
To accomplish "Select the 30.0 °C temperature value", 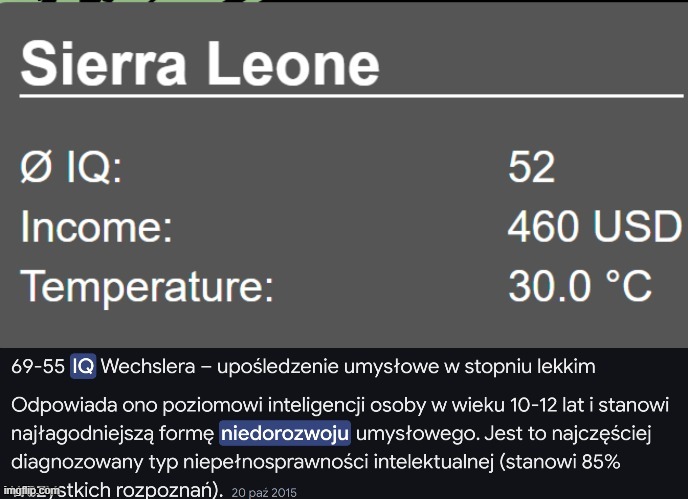I will 580,288.
